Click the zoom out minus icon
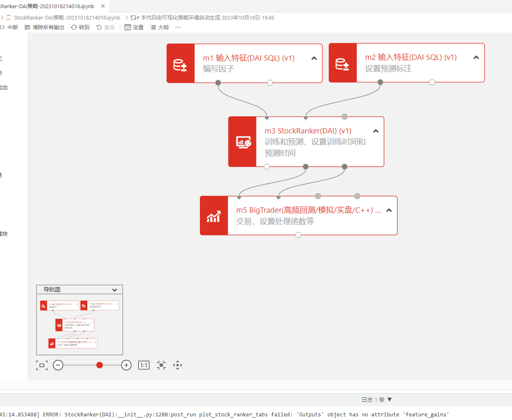 [58, 365]
